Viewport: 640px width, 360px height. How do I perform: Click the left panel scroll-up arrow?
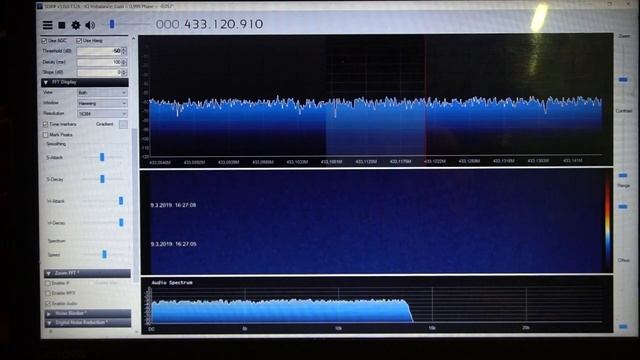[x=133, y=38]
